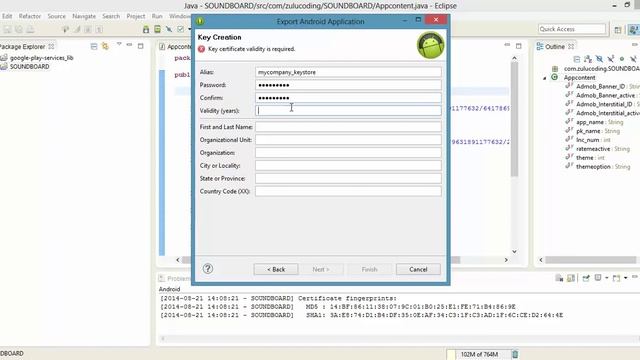Toggle Hide Non-Public Members green dot
This screenshot has width=640, height=360.
click(622, 59)
